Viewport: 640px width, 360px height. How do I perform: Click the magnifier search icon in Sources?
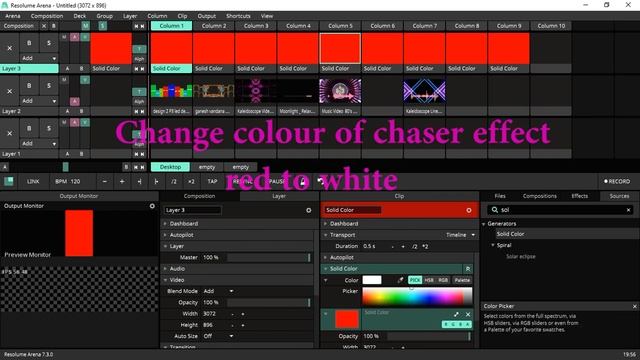tap(495, 210)
